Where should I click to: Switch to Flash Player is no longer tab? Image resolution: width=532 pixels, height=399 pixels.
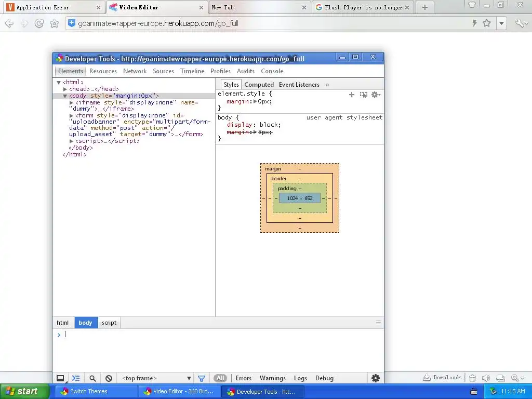pos(363,7)
